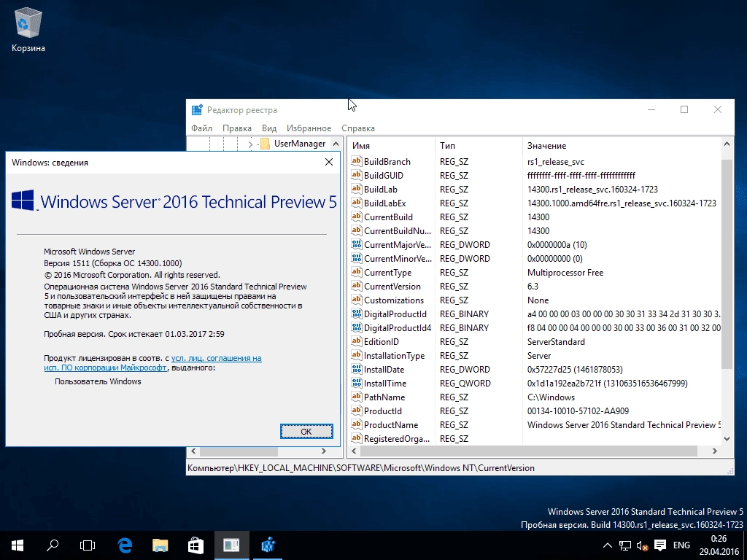
Task: Sort by the Значение column header
Action: pyautogui.click(x=622, y=146)
